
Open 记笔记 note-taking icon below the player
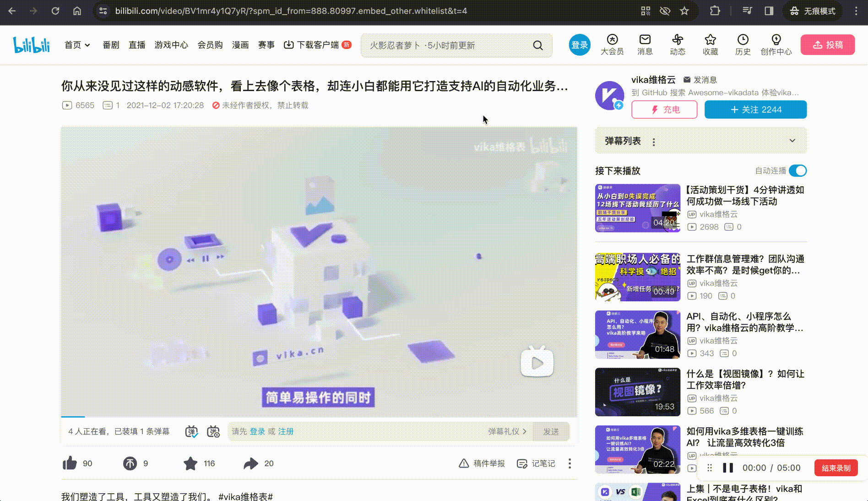pyautogui.click(x=521, y=463)
